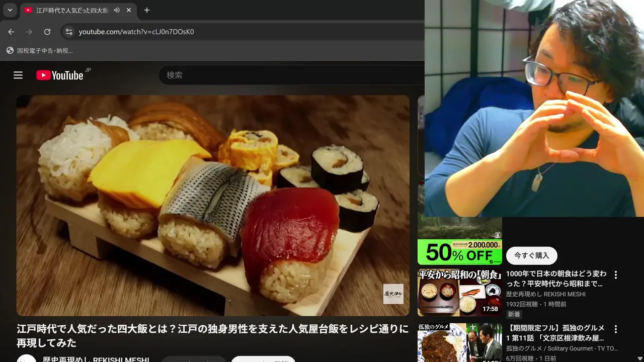Open a new browser tab
This screenshot has height=362, width=644.
[147, 10]
